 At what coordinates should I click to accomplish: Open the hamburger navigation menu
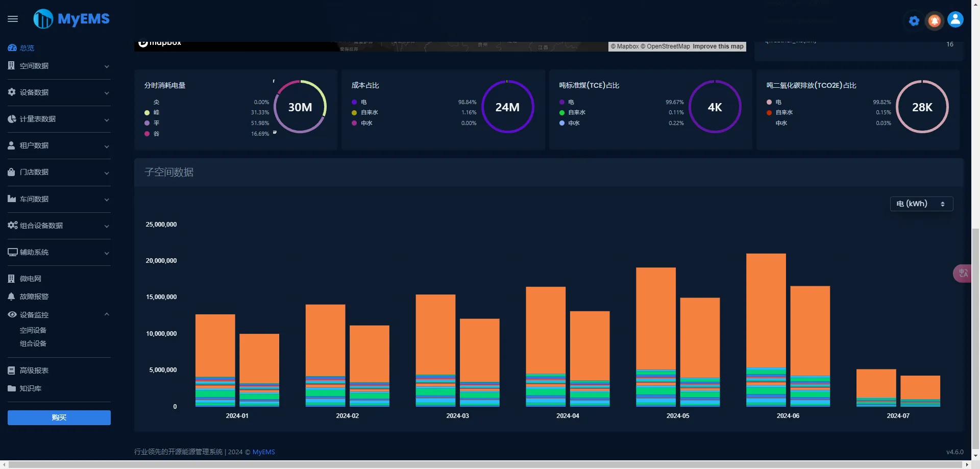[13, 19]
